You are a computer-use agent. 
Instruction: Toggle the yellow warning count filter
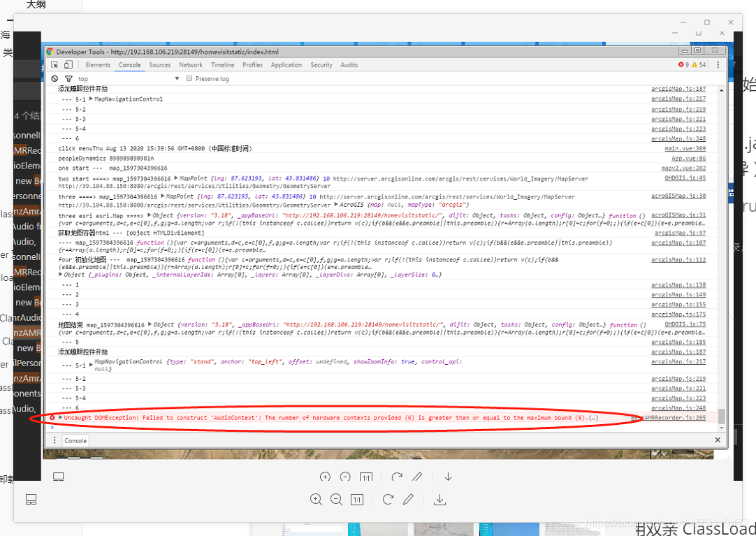[x=695, y=64]
